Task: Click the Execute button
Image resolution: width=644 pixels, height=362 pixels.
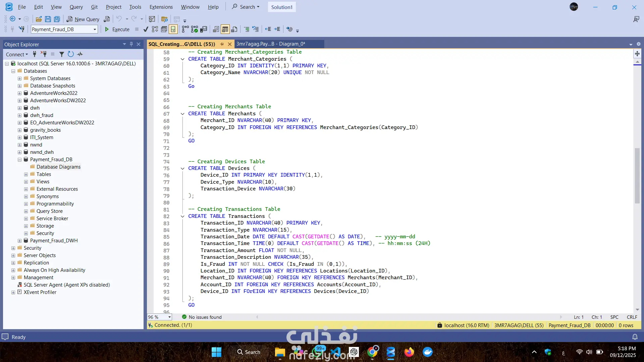Action: tap(117, 29)
